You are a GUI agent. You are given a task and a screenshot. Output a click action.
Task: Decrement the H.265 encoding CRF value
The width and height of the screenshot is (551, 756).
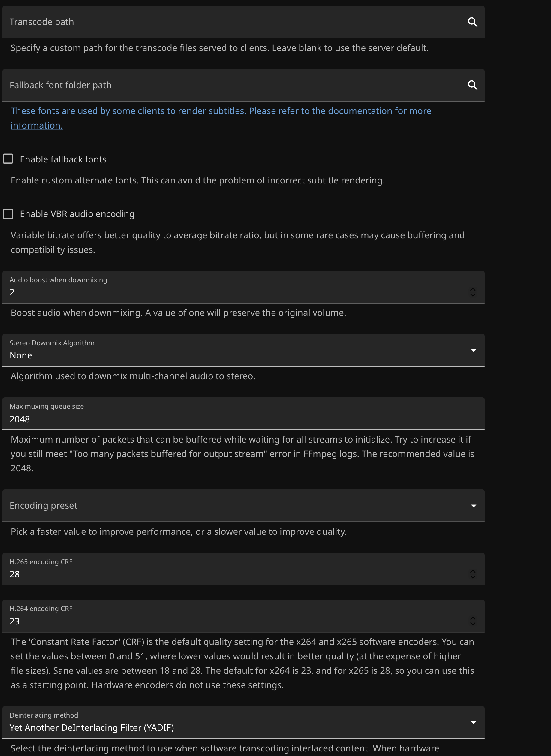point(473,577)
